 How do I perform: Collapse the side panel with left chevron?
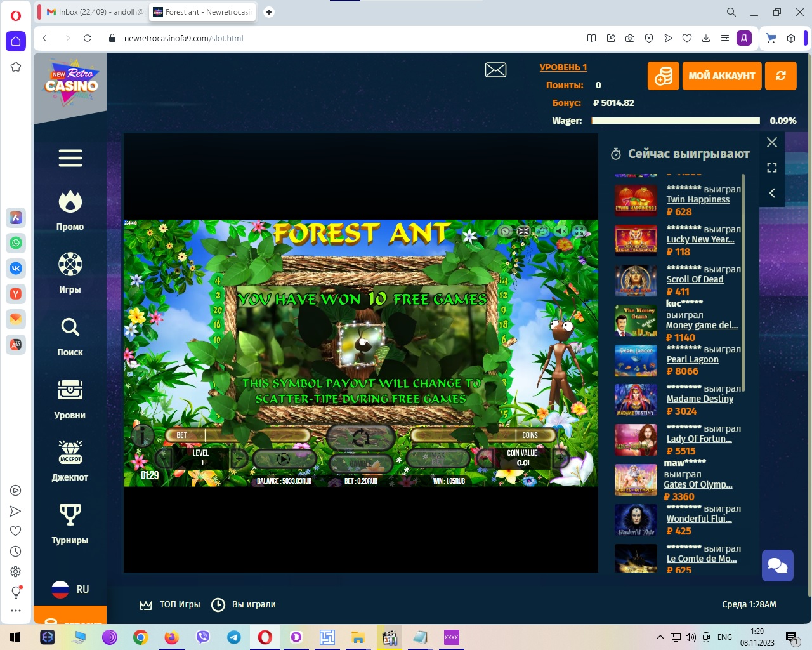pos(772,193)
